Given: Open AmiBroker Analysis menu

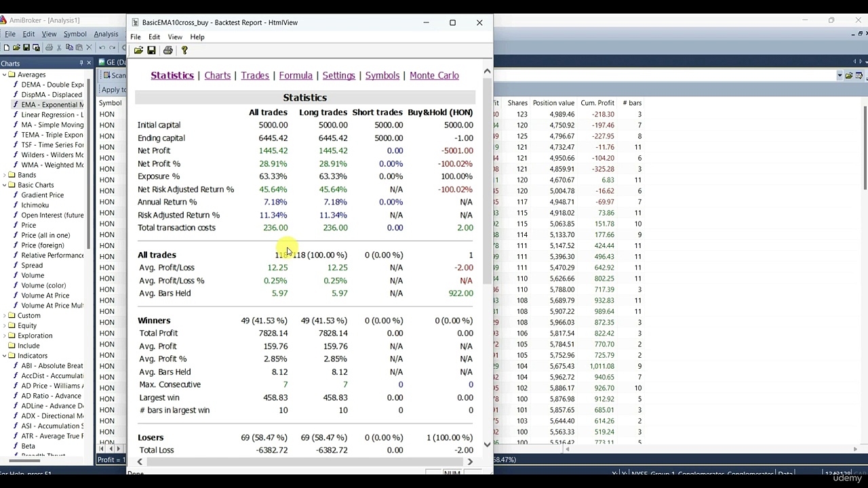Looking at the screenshot, I should pyautogui.click(x=106, y=34).
